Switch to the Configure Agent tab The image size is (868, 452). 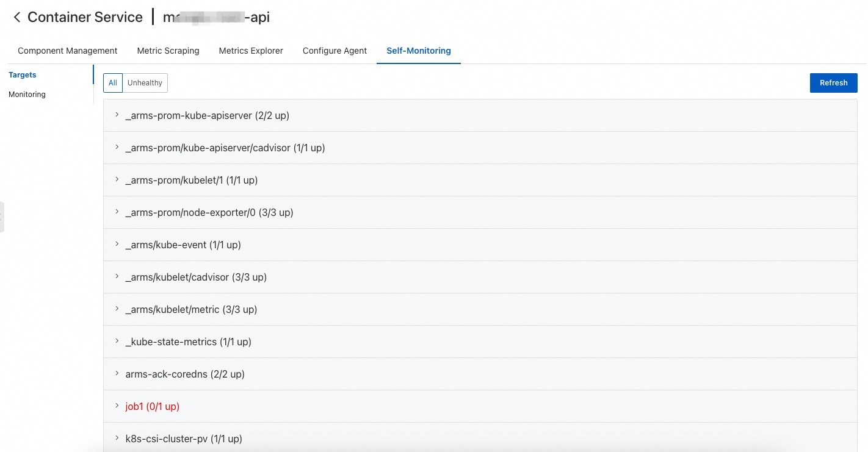(335, 51)
